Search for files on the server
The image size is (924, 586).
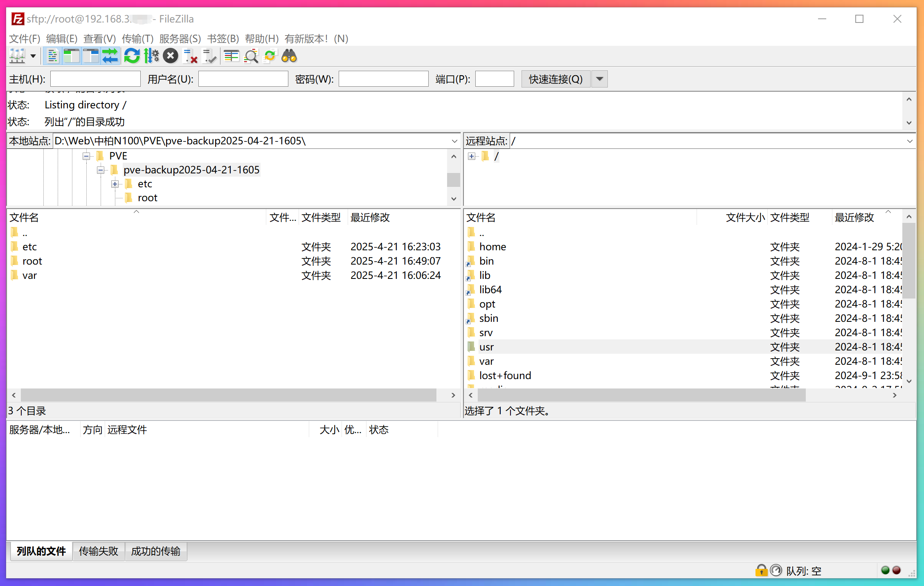[289, 56]
